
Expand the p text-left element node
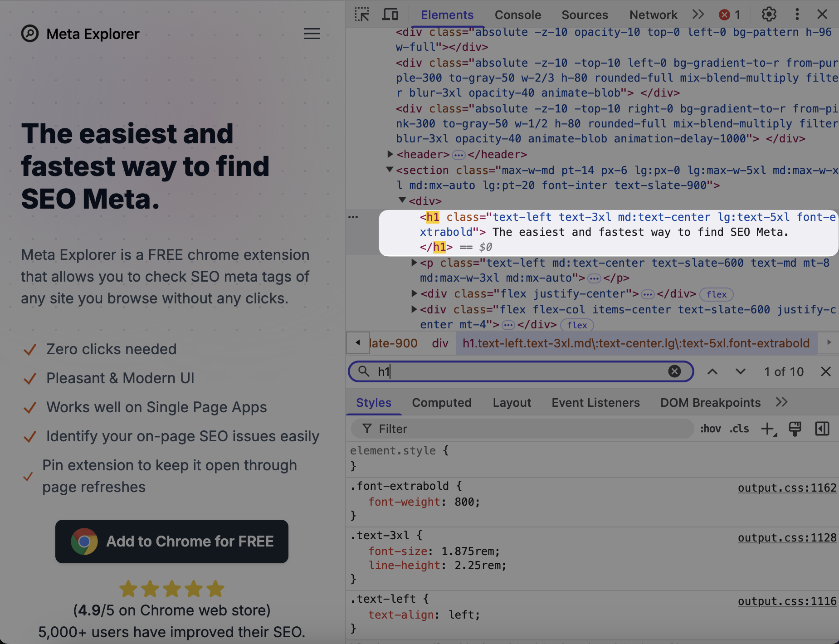414,262
